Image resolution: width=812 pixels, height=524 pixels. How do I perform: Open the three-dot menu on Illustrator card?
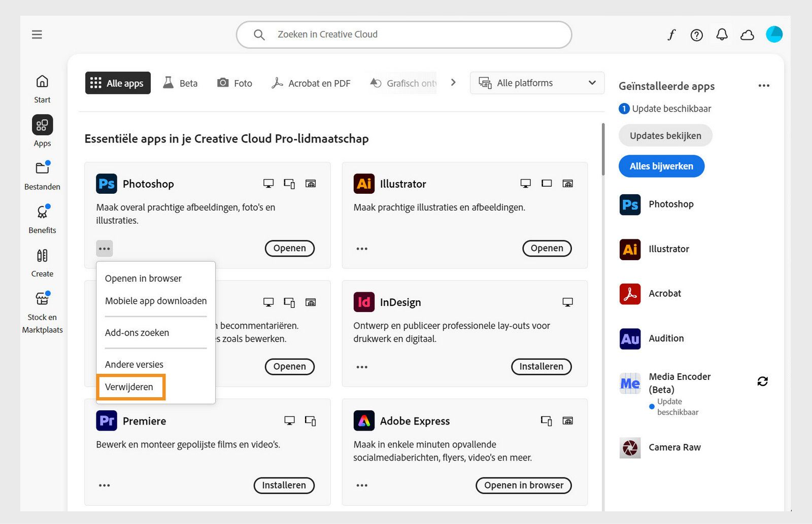[361, 248]
